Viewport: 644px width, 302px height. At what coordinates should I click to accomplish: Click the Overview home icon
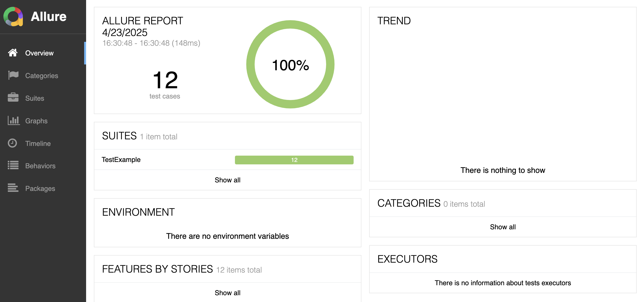(x=13, y=53)
